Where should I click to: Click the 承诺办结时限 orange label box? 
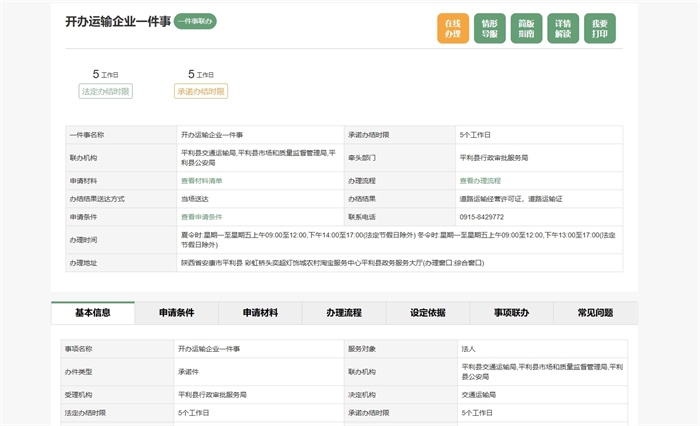coord(201,91)
